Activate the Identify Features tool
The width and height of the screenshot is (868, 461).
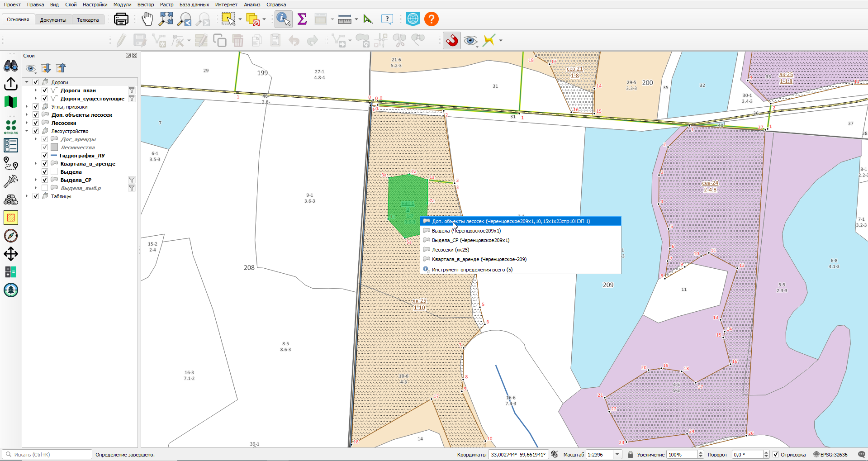[284, 19]
